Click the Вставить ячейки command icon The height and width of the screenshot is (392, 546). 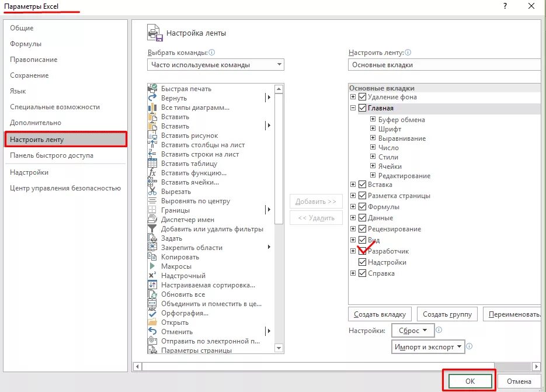tap(152, 182)
